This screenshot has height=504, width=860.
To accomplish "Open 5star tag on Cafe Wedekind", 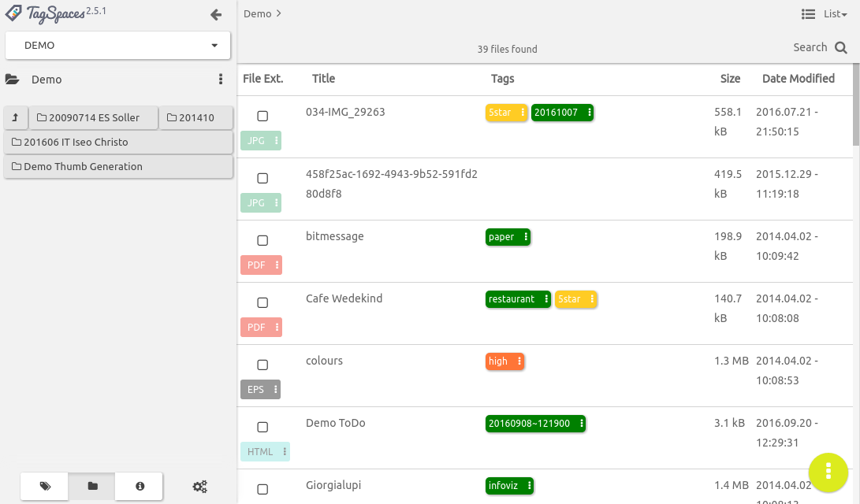I will (576, 299).
